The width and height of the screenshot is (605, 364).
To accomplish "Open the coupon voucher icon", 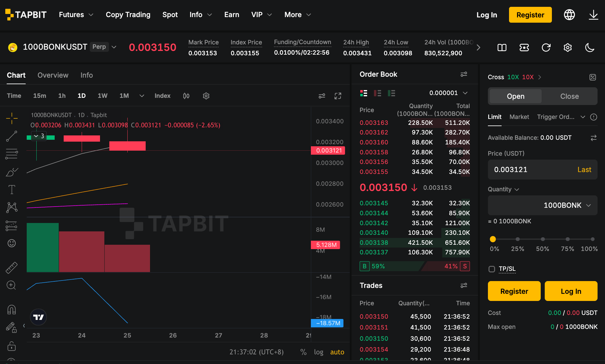I will 524,48.
